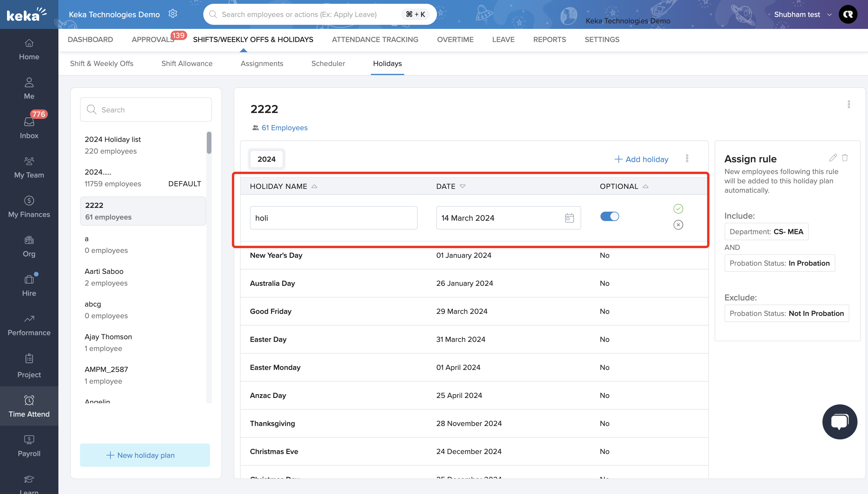Delete the Assign rule with trash icon
The width and height of the screenshot is (868, 494).
(845, 158)
